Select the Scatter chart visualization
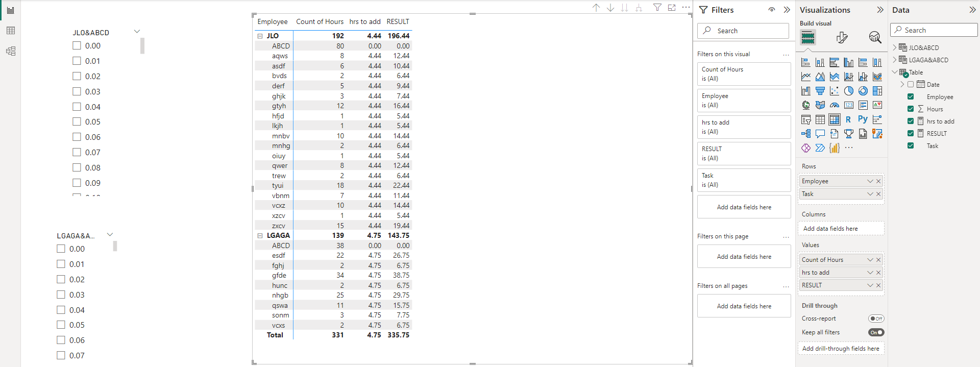Viewport: 980px width, 367px height. pyautogui.click(x=835, y=91)
